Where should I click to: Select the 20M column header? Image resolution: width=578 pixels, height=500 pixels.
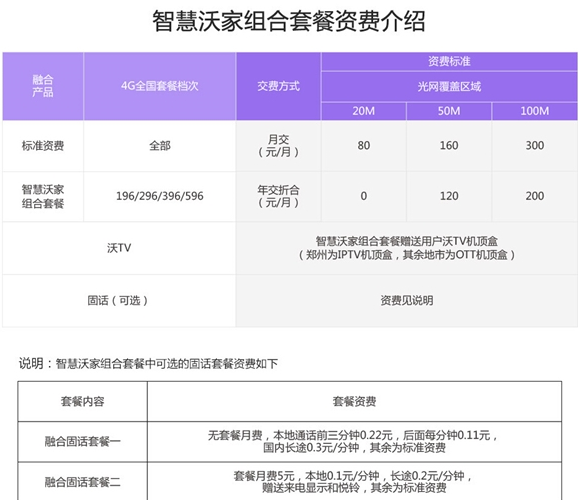tap(363, 111)
